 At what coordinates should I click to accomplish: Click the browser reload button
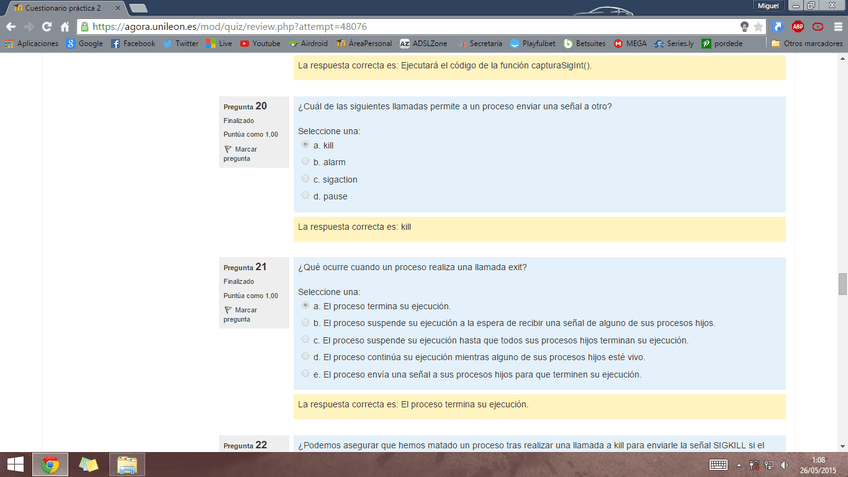pos(47,27)
